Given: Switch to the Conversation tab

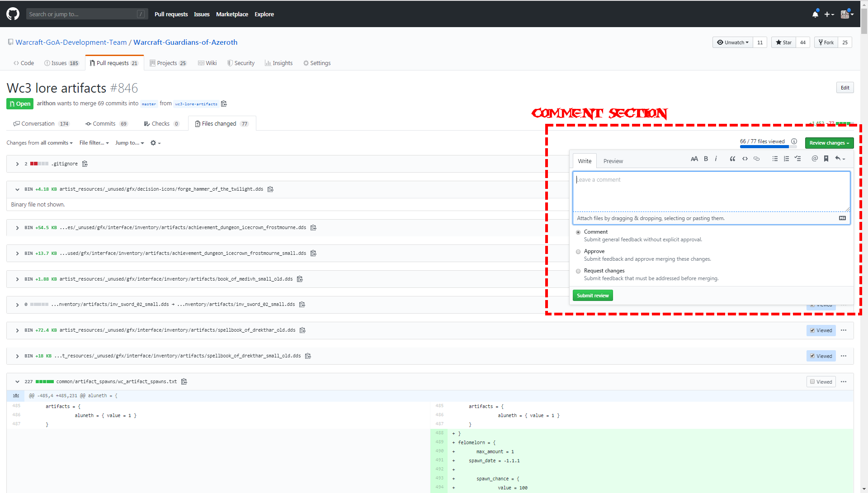Looking at the screenshot, I should click(38, 124).
